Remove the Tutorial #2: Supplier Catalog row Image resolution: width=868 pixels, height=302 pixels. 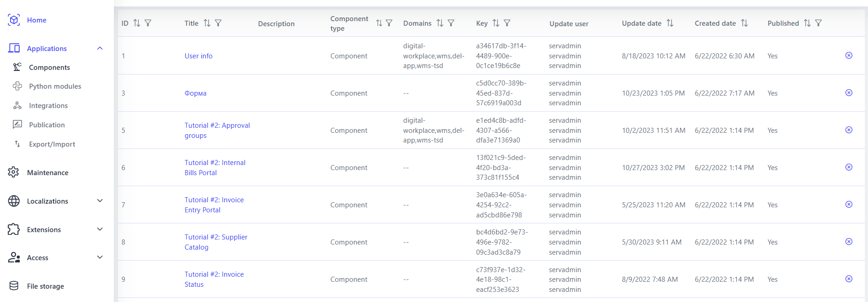(x=849, y=242)
